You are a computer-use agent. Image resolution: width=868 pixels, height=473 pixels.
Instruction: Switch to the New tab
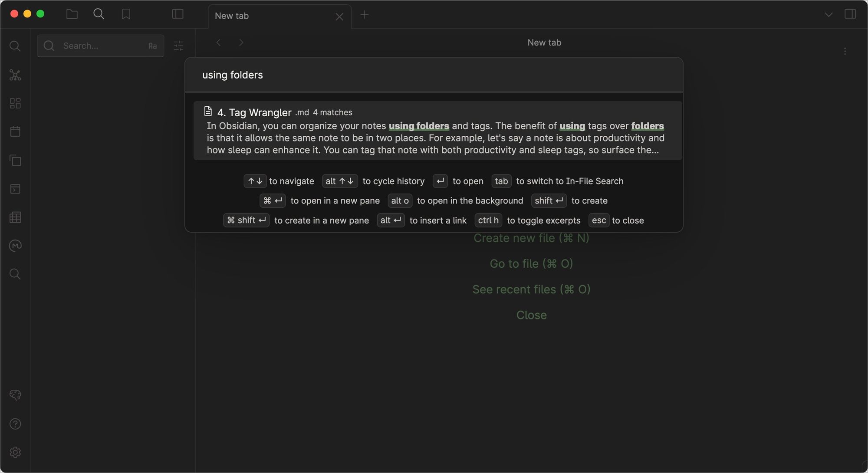coord(269,16)
